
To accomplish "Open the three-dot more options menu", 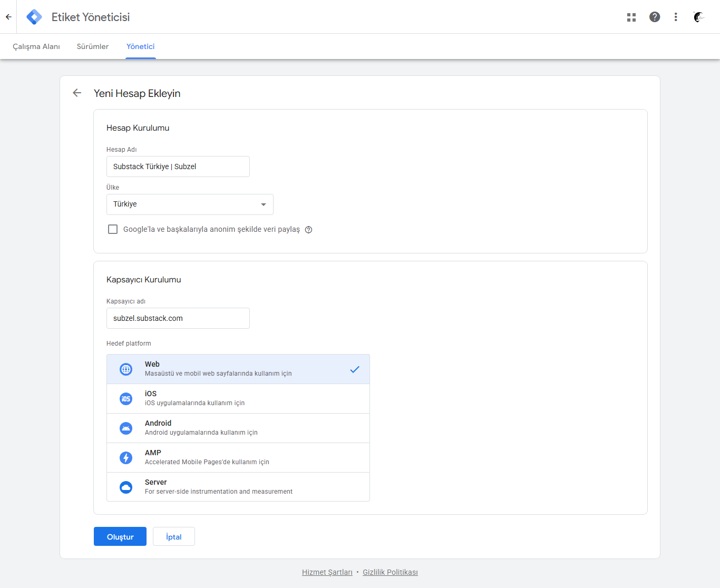I will [676, 17].
